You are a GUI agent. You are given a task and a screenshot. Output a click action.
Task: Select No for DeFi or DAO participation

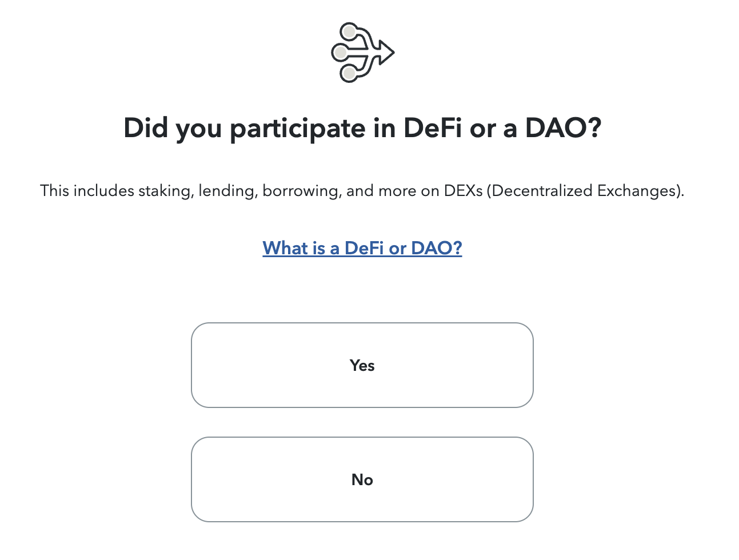(362, 480)
